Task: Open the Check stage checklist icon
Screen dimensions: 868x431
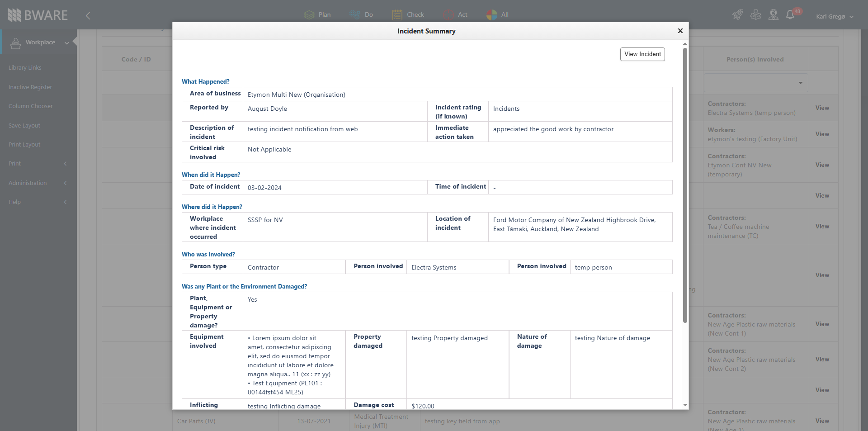Action: point(397,15)
